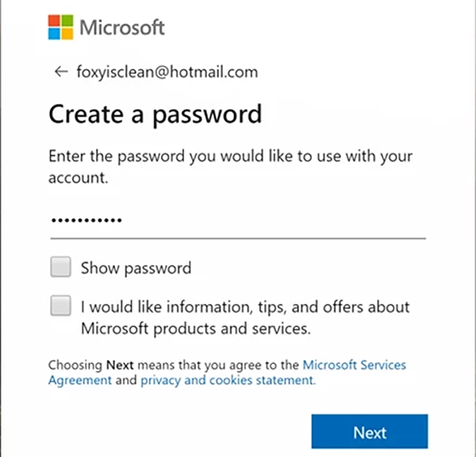This screenshot has height=457, width=476.
Task: Click the red square of the Microsoft logo
Action: pos(54,21)
